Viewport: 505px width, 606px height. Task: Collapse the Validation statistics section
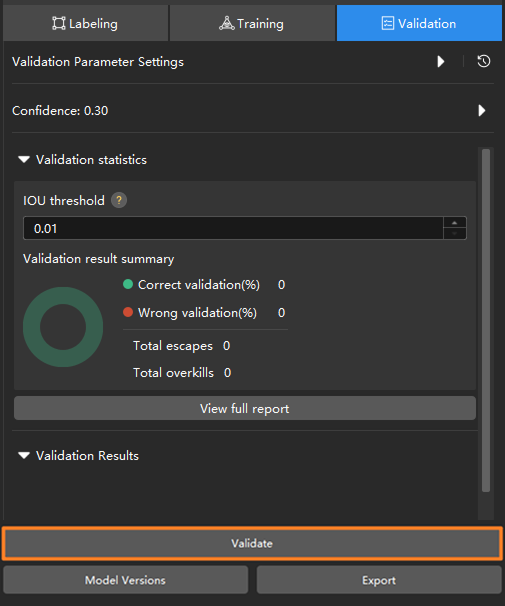coord(24,160)
